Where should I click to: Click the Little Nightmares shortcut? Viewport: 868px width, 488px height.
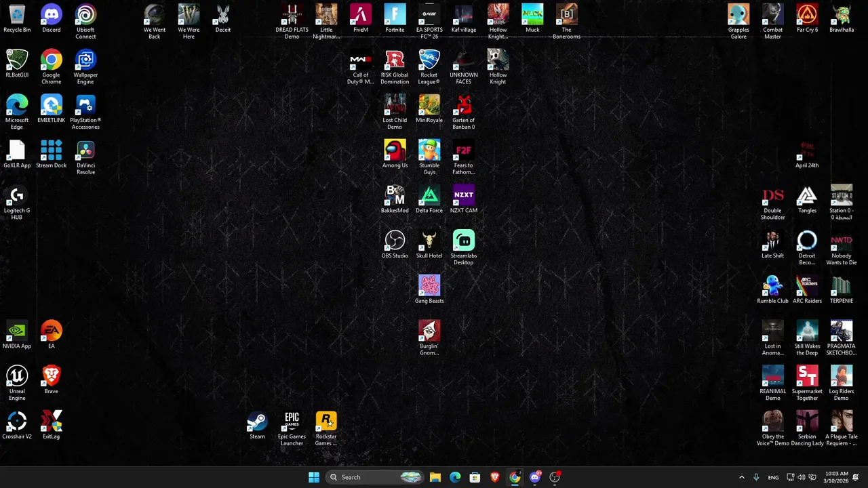coord(326,22)
